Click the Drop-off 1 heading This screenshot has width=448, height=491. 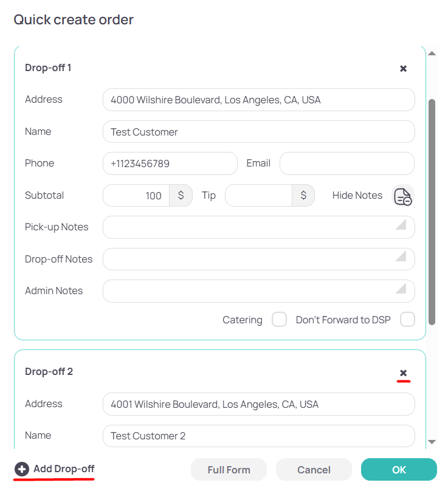point(48,67)
